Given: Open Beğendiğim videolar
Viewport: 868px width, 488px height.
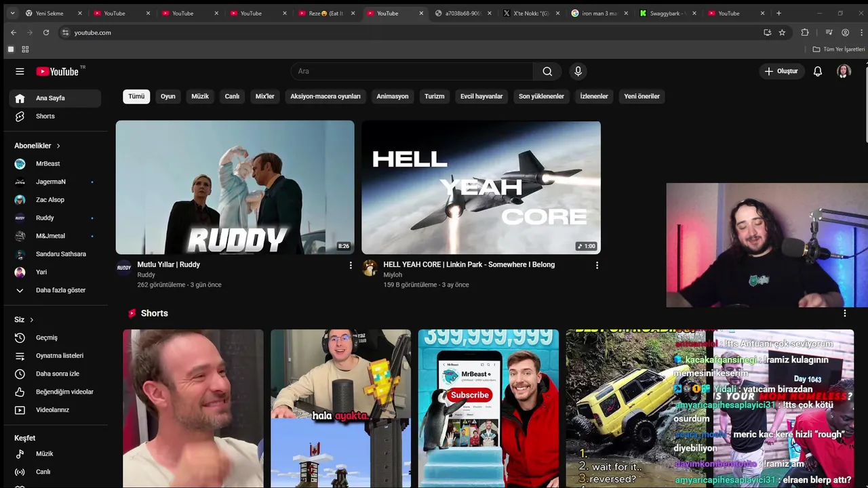Looking at the screenshot, I should (56, 392).
